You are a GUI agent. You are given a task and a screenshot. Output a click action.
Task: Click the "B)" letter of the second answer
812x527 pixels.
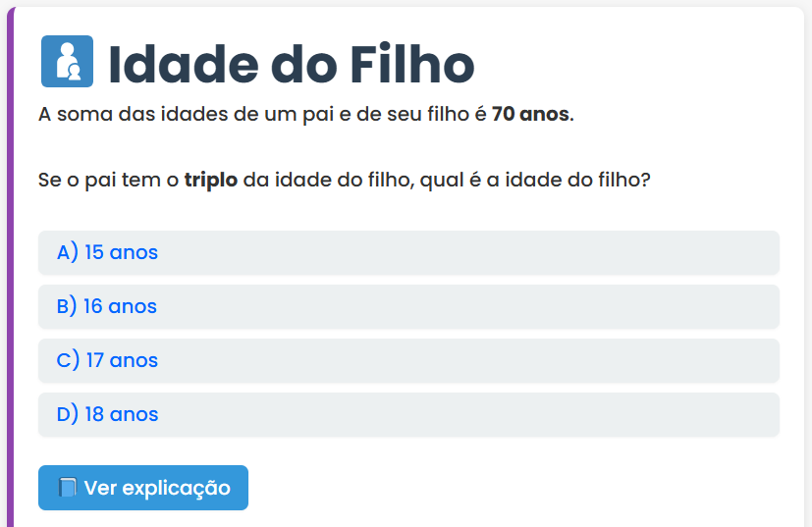(x=67, y=306)
